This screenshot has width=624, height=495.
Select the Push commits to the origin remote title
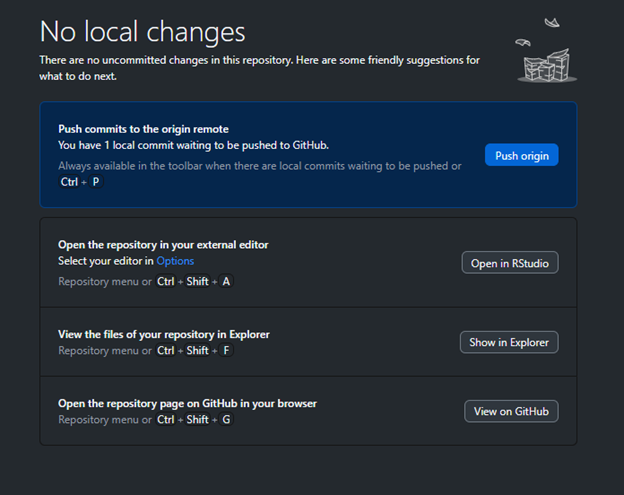144,129
